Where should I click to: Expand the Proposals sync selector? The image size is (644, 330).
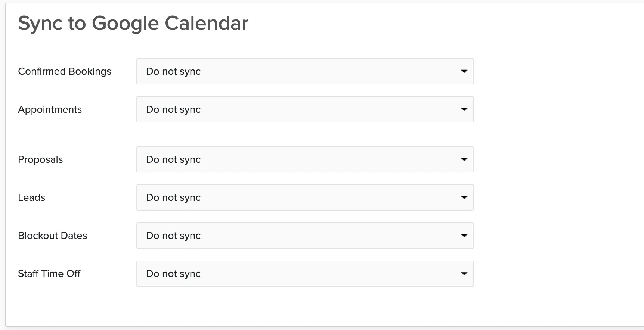coord(305,159)
